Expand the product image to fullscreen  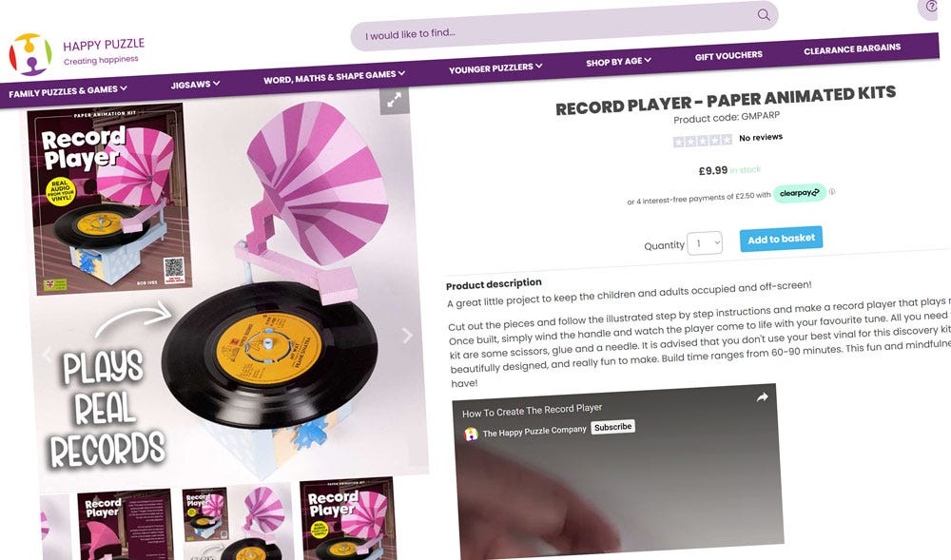click(395, 100)
